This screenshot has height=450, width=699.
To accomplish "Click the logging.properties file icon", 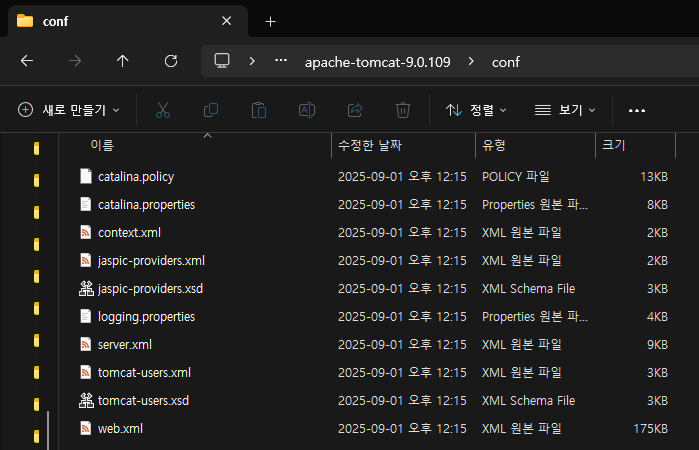I will 86,316.
